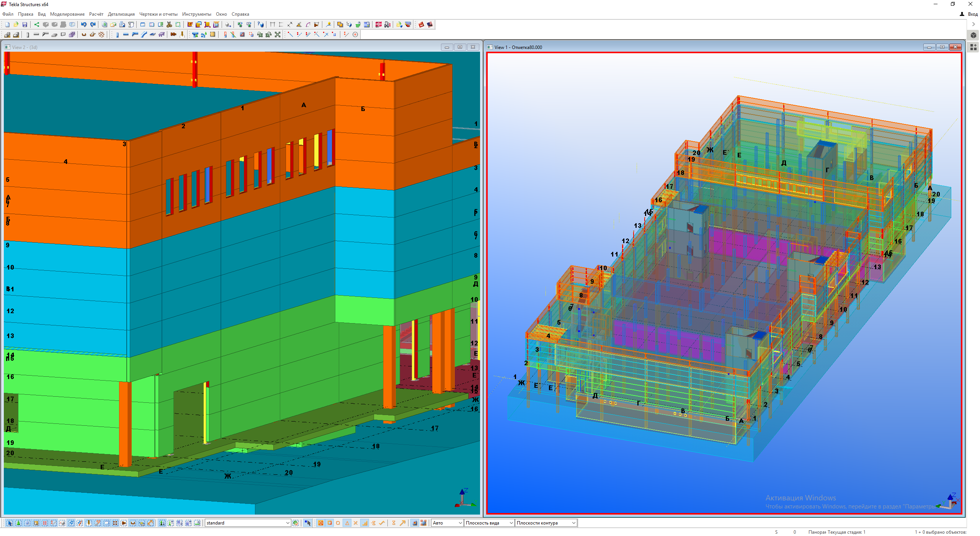Click the Open model folder icon
The width and height of the screenshot is (980, 536).
(x=16, y=25)
